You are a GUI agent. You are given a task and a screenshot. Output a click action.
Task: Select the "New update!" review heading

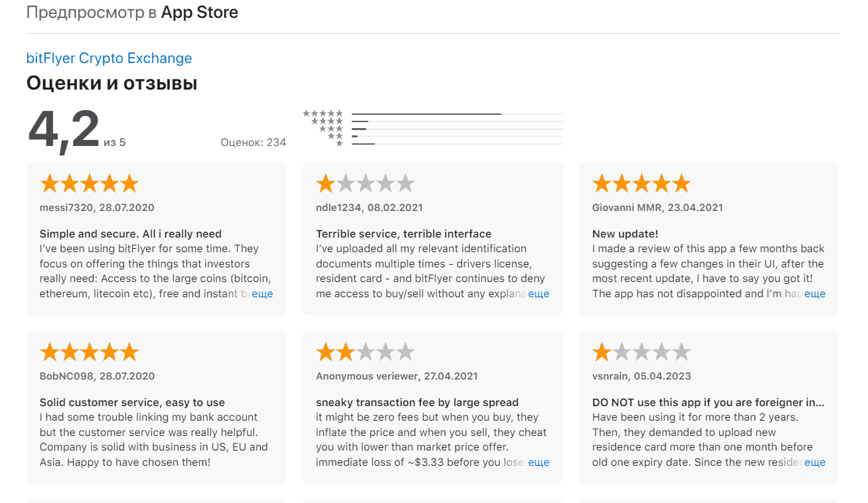624,234
